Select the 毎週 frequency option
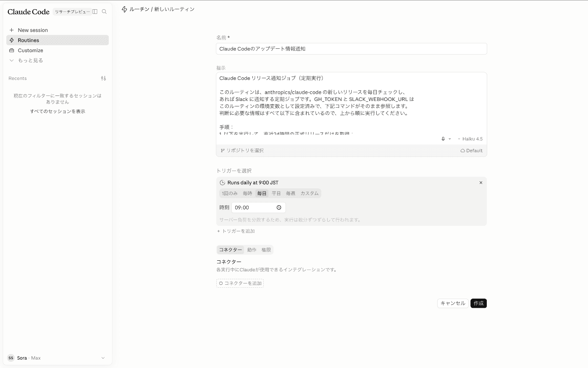The image size is (588, 368). tap(291, 193)
